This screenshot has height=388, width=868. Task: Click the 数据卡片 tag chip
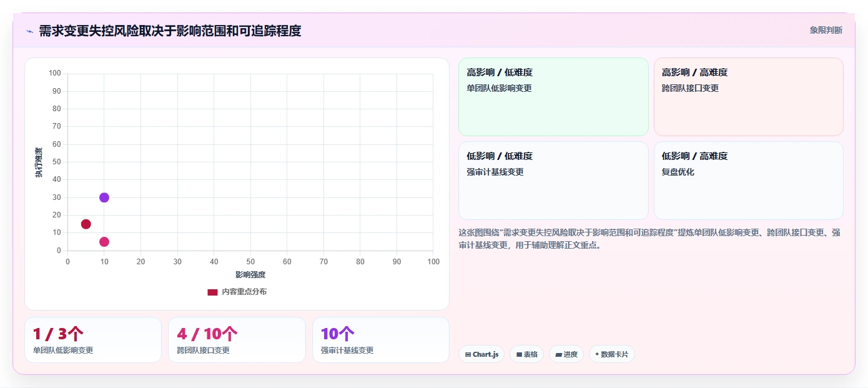pos(612,354)
